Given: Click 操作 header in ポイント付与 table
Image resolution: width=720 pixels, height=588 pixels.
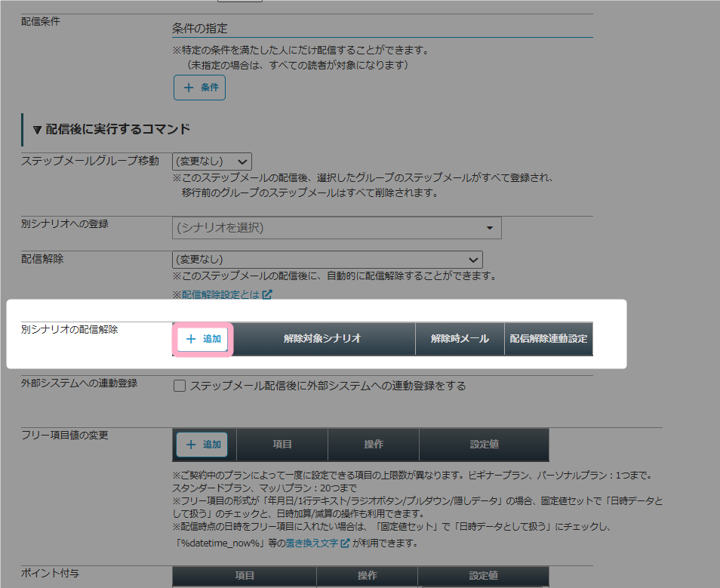Looking at the screenshot, I should (368, 576).
